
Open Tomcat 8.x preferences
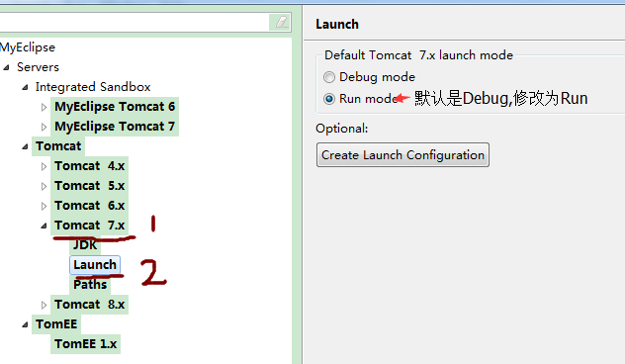click(90, 305)
